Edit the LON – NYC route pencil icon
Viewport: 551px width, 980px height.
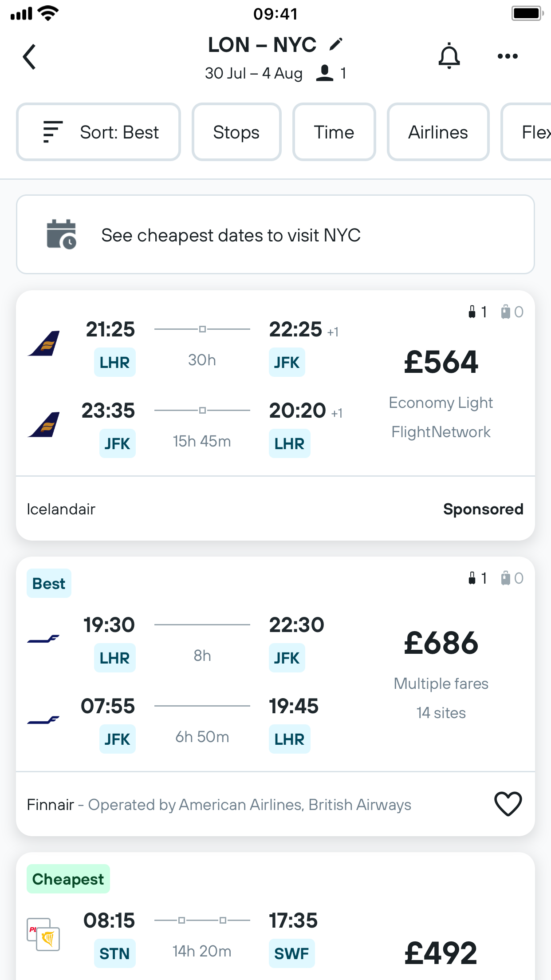(336, 44)
